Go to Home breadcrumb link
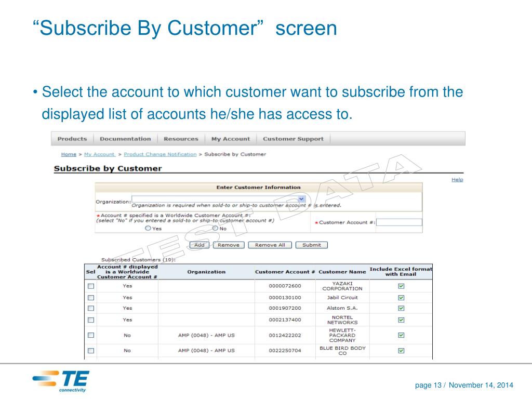 pos(69,154)
